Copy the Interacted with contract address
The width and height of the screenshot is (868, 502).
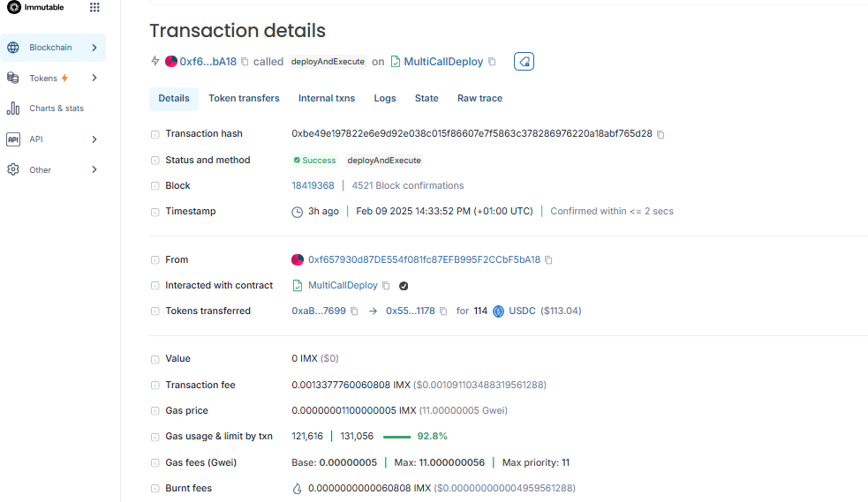pyautogui.click(x=386, y=286)
